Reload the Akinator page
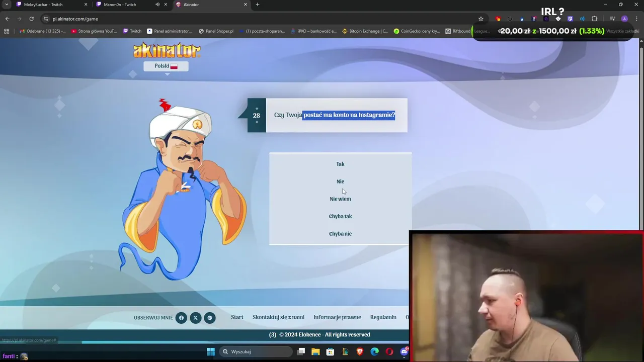This screenshot has height=362, width=644. click(x=31, y=19)
